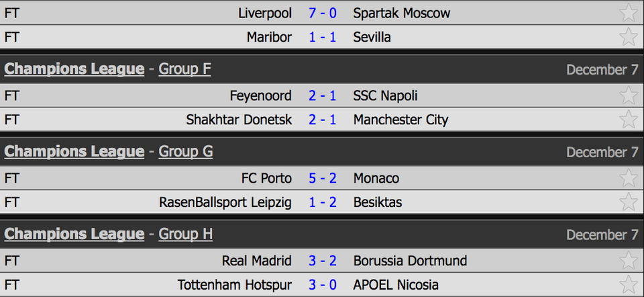View the 3 - 2 Real Madrid score details
The width and height of the screenshot is (644, 297).
coord(323,261)
